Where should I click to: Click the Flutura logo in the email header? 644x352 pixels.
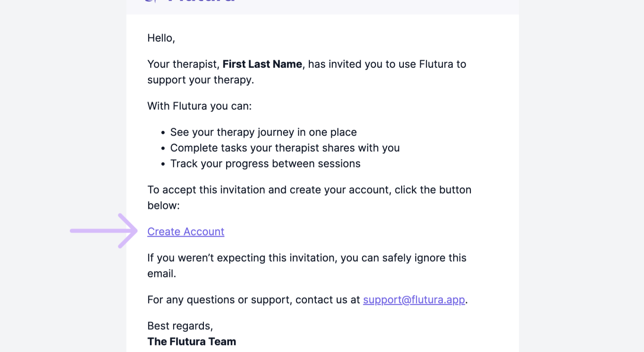[190, 1]
